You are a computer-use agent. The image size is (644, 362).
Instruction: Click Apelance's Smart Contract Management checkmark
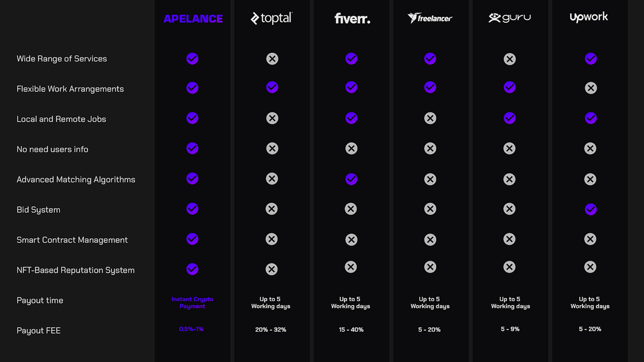click(x=192, y=239)
